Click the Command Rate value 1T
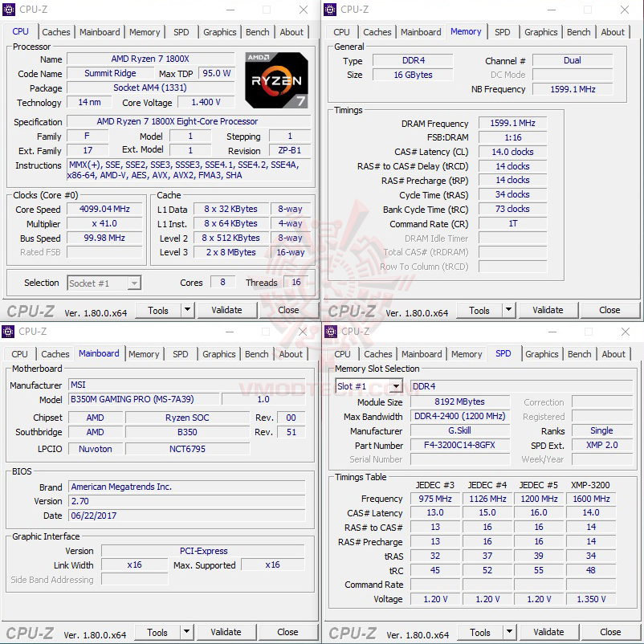644x644 pixels. coord(512,223)
